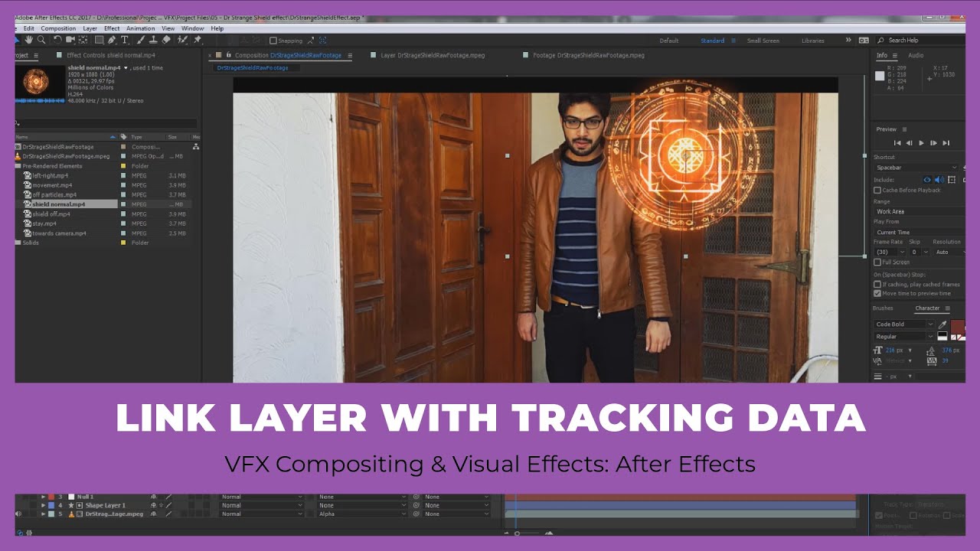Image resolution: width=980 pixels, height=551 pixels.
Task: Select the Rotation tool
Action: pyautogui.click(x=57, y=40)
